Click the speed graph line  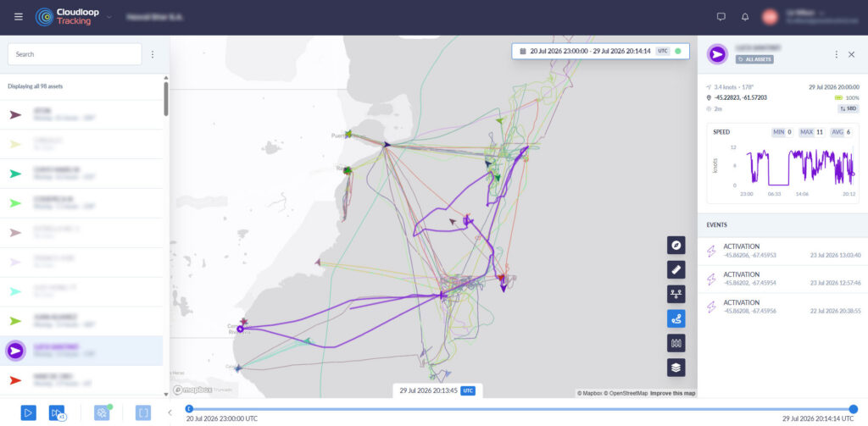800,166
